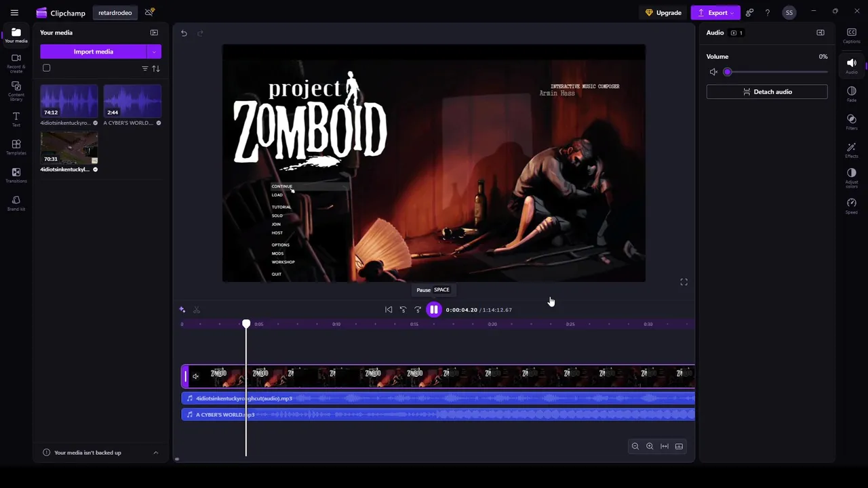The height and width of the screenshot is (488, 868).
Task: Click the 0:20 timeline ruler mark
Action: pos(492,324)
